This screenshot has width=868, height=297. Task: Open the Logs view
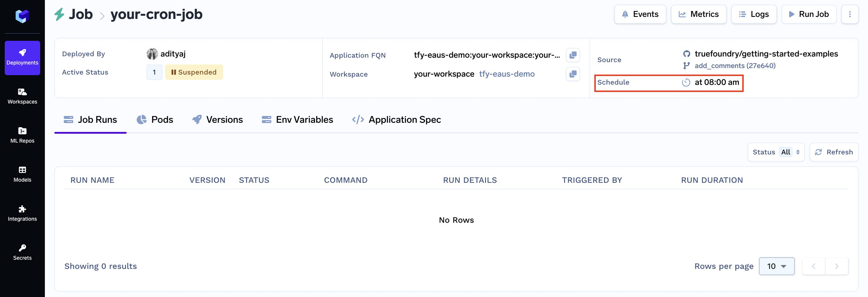[x=753, y=14]
